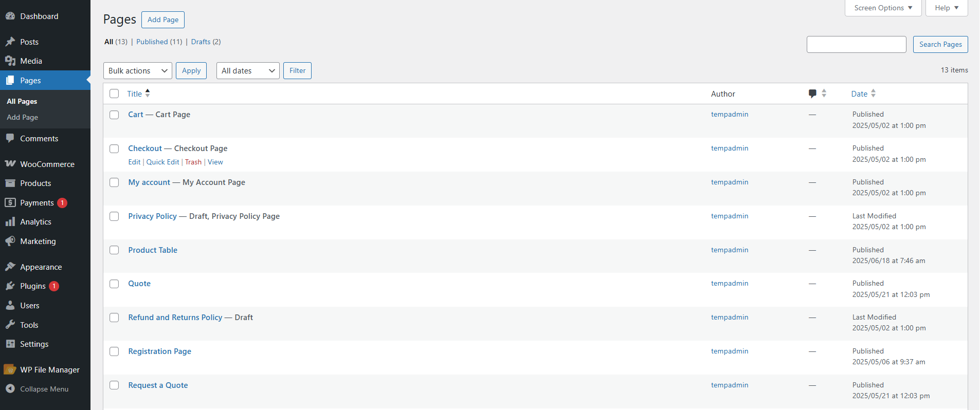Sort by the comments bubble icon
Image resolution: width=980 pixels, height=410 pixels.
coord(812,94)
